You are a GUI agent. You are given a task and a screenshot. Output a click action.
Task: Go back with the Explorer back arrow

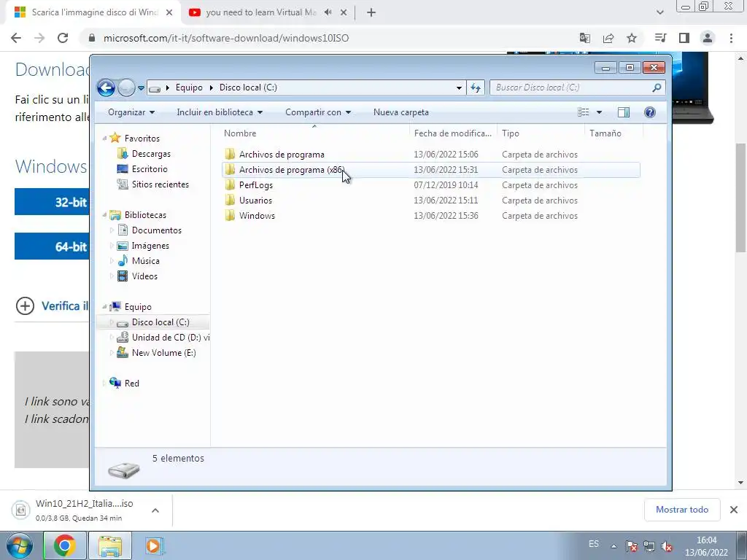pyautogui.click(x=106, y=87)
